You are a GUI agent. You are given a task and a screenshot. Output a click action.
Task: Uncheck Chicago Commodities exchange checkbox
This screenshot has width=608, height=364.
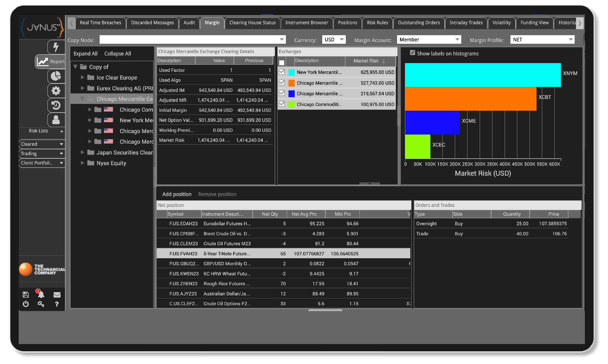282,104
